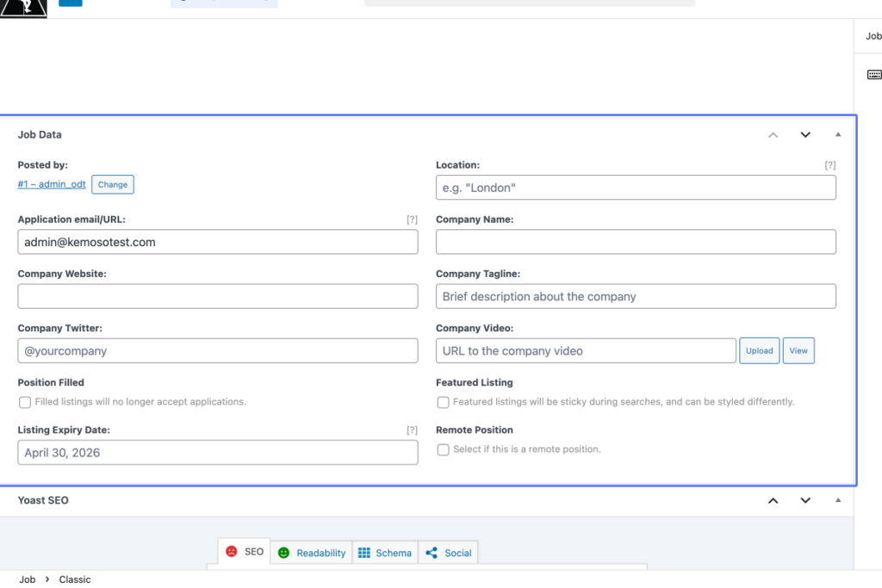Move Job Data panel down
This screenshot has width=882, height=588.
805,135
